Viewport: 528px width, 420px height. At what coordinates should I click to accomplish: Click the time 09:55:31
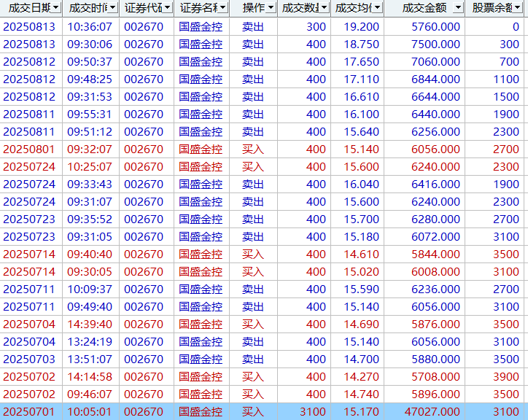90,114
